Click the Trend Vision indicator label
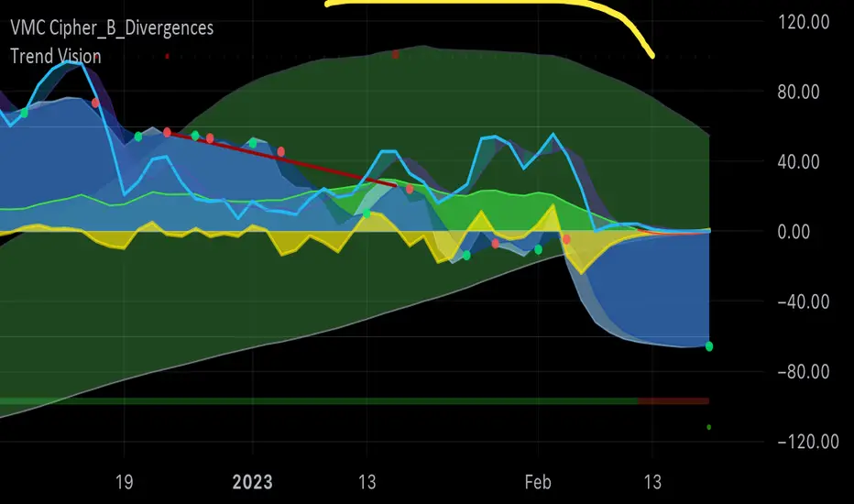 56,56
